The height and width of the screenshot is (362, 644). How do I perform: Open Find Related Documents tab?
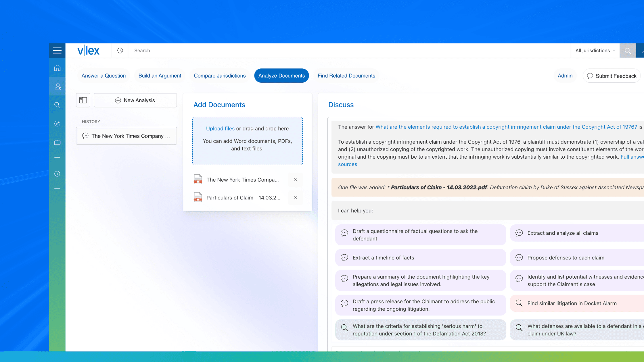346,76
